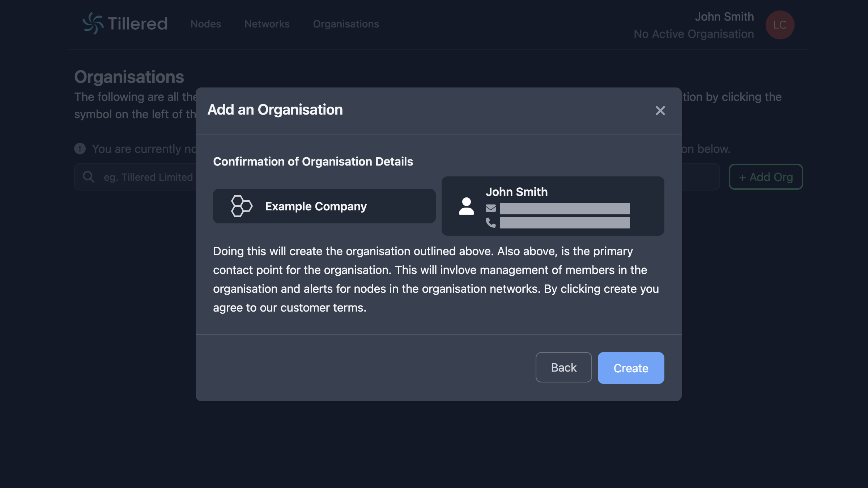
Task: Click the LC user avatar
Action: (x=780, y=25)
